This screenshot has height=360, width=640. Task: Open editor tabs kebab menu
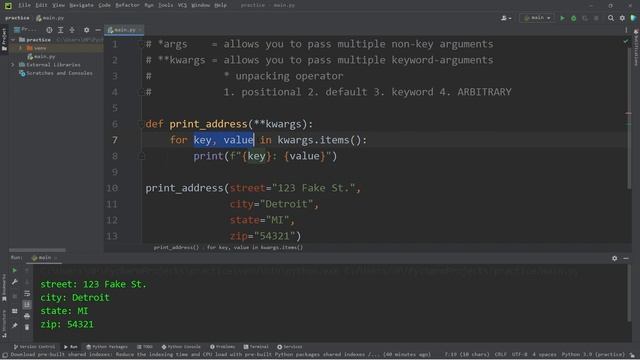[626, 30]
